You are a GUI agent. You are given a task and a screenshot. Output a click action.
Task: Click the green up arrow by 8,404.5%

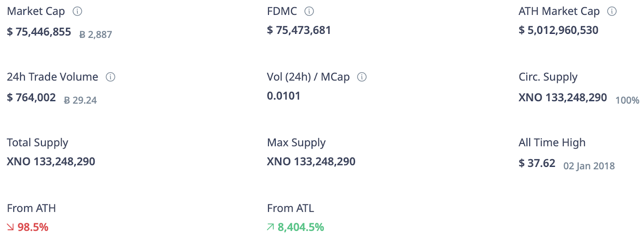click(270, 227)
